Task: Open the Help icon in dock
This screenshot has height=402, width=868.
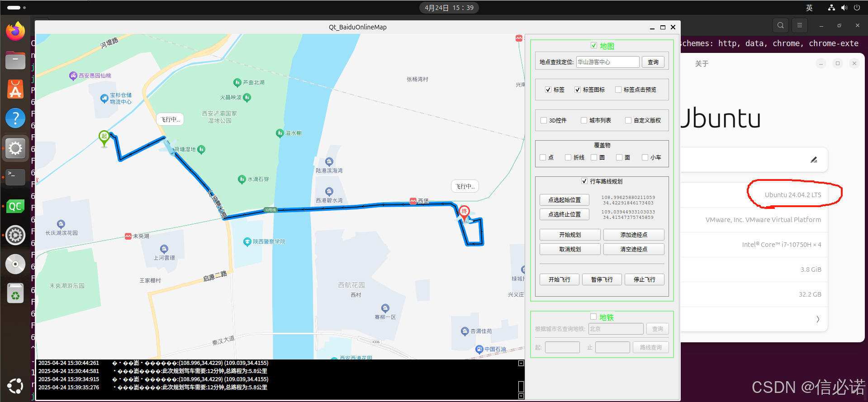Action: click(x=15, y=118)
